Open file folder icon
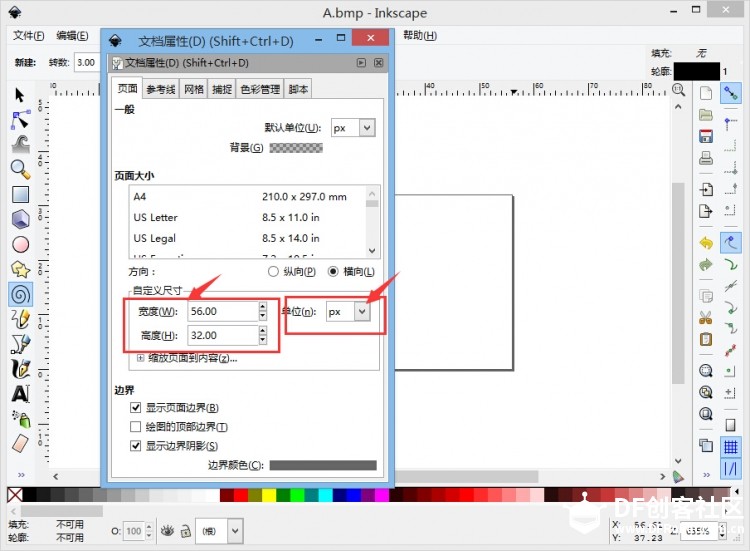 (x=706, y=115)
